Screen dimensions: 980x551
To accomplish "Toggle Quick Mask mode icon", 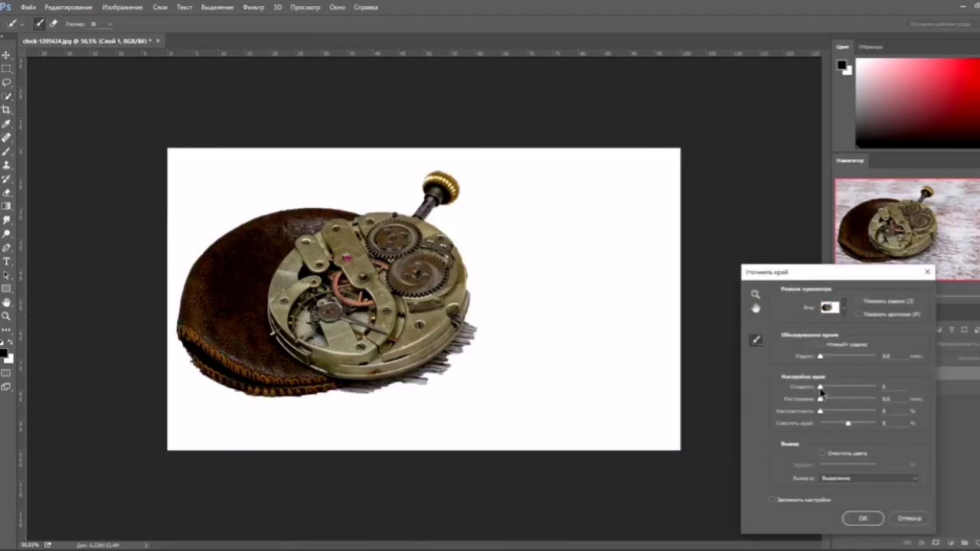I will (6, 373).
